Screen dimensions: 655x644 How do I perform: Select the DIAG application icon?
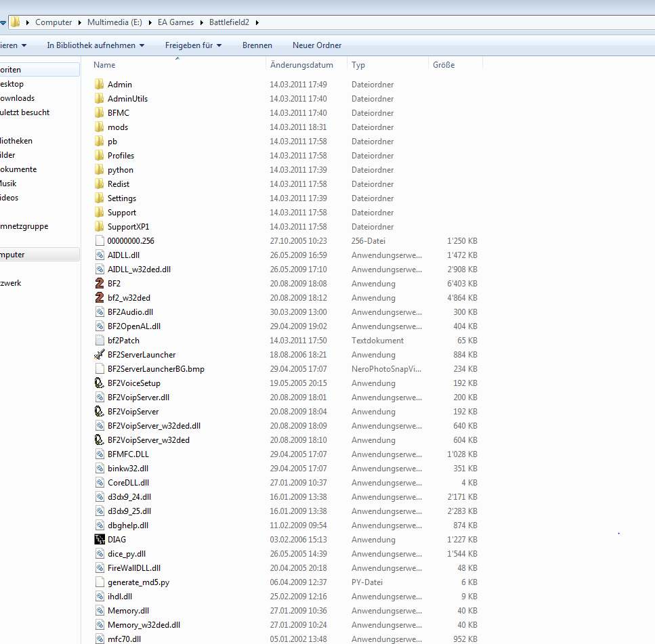[100, 539]
